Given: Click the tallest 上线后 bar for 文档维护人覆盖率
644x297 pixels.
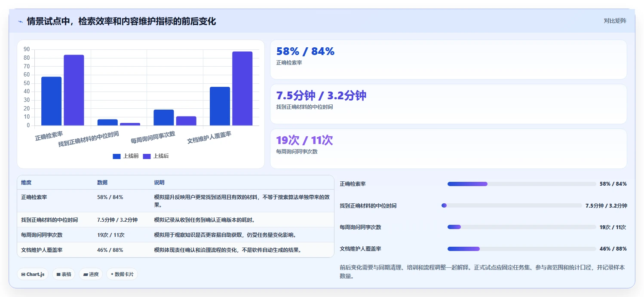Looking at the screenshot, I should [242, 89].
